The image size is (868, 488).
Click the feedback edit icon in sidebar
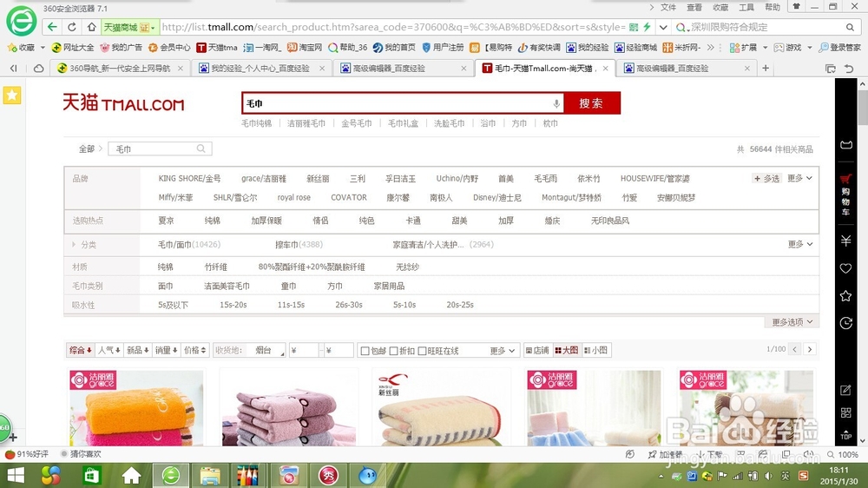click(845, 390)
